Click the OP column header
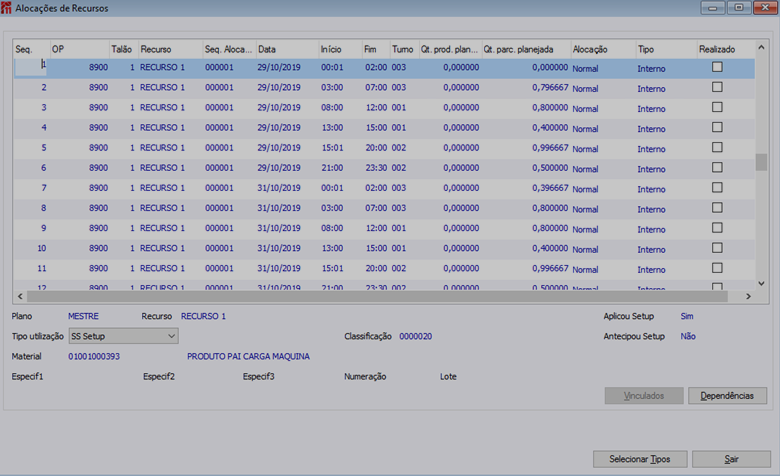780x476 pixels. point(79,49)
